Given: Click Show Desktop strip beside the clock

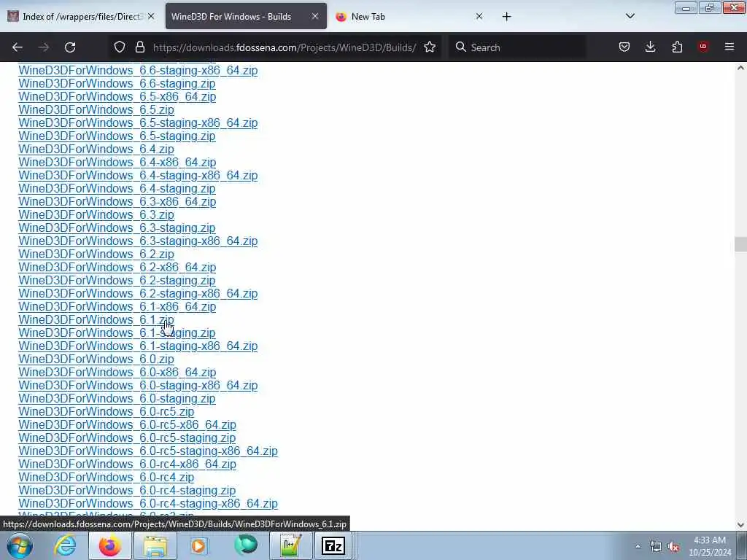Looking at the screenshot, I should click(742, 546).
